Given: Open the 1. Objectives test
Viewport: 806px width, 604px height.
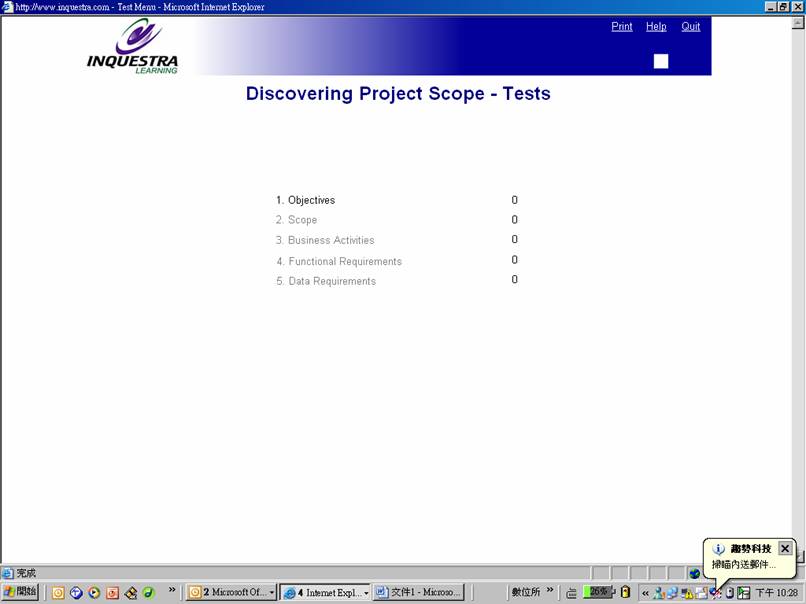Looking at the screenshot, I should (305, 200).
